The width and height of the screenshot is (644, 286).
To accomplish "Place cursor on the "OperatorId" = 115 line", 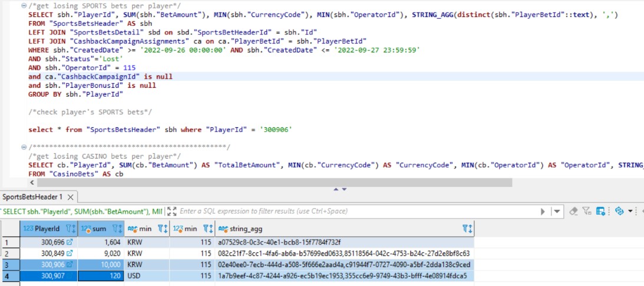I will pyautogui.click(x=82, y=68).
